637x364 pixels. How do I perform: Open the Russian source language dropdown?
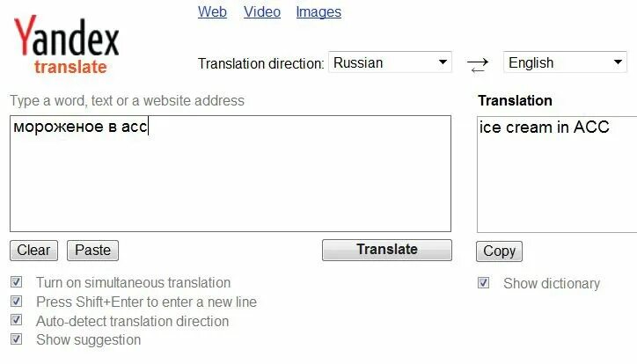390,62
